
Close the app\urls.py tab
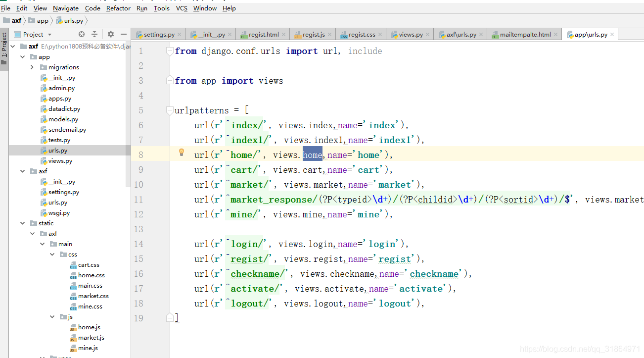612,35
